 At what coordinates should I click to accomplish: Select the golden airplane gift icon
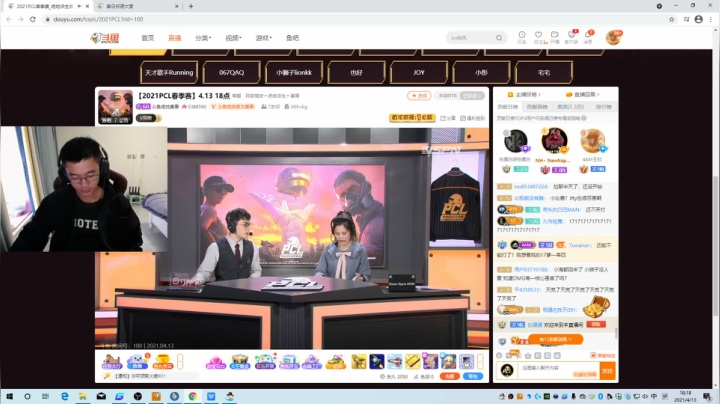pyautogui.click(x=359, y=362)
